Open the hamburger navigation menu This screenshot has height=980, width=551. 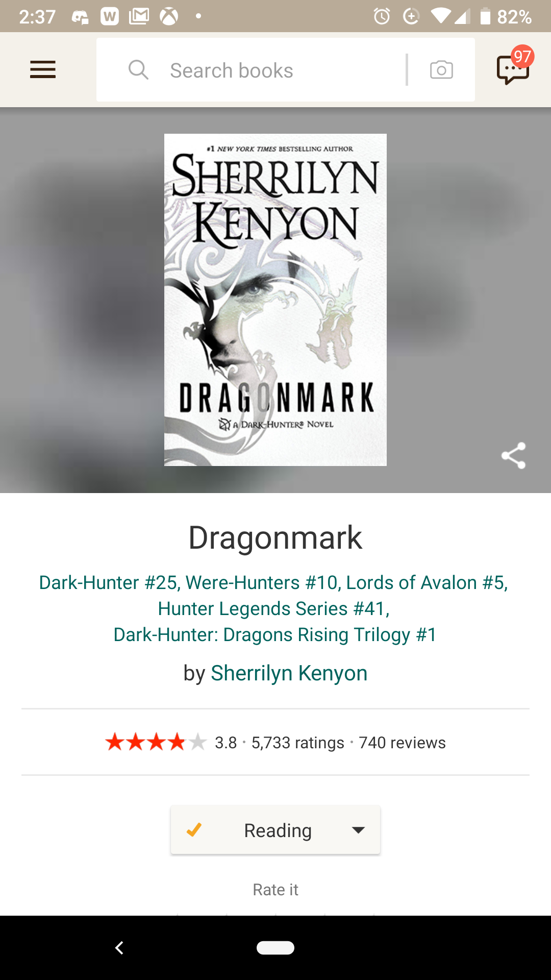(43, 70)
